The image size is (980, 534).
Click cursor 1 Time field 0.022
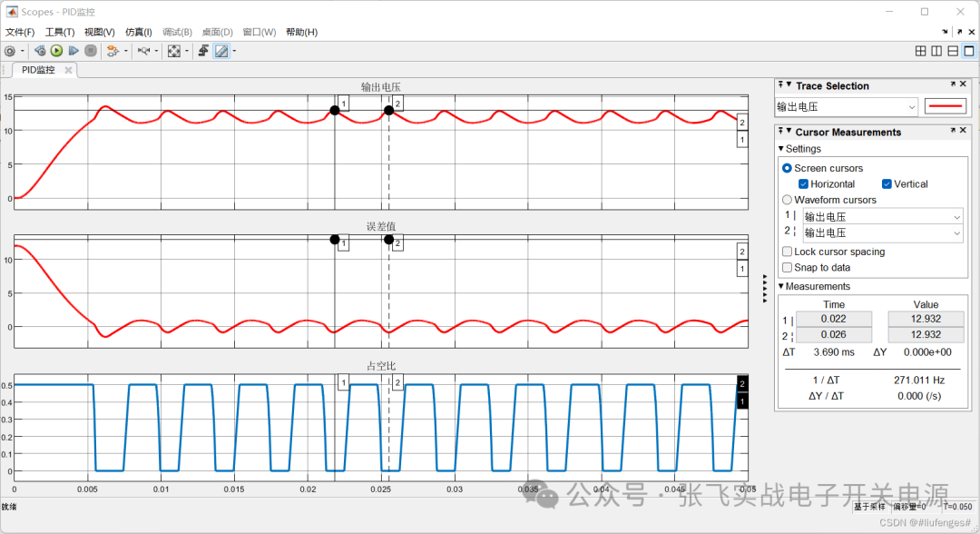click(x=834, y=319)
